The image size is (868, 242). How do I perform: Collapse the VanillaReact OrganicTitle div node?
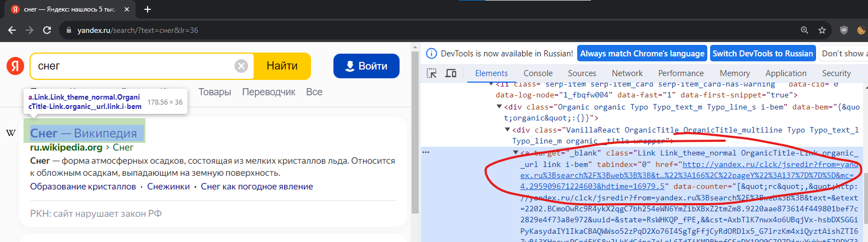tap(507, 130)
